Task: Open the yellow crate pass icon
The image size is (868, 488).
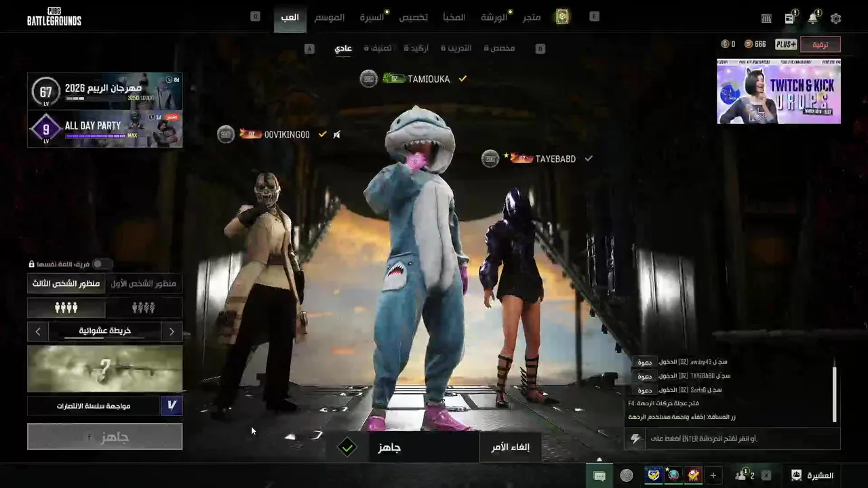Action: pos(562,17)
